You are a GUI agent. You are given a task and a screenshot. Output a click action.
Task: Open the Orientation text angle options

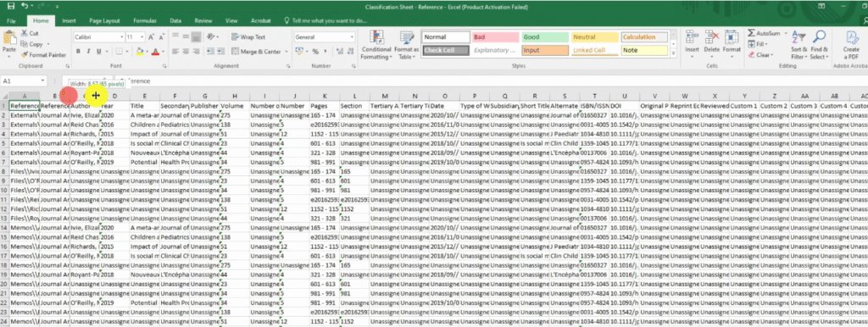(212, 37)
